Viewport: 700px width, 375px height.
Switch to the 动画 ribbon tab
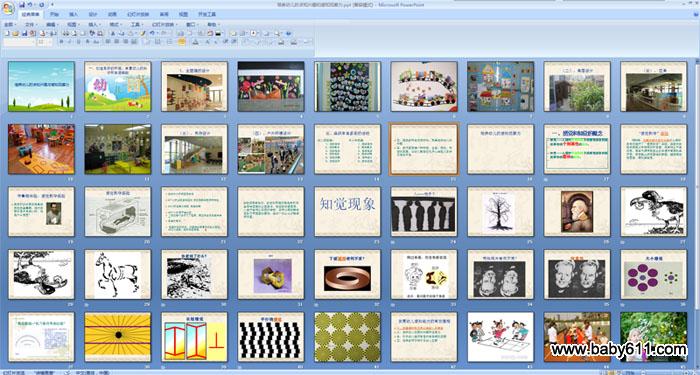tap(112, 14)
